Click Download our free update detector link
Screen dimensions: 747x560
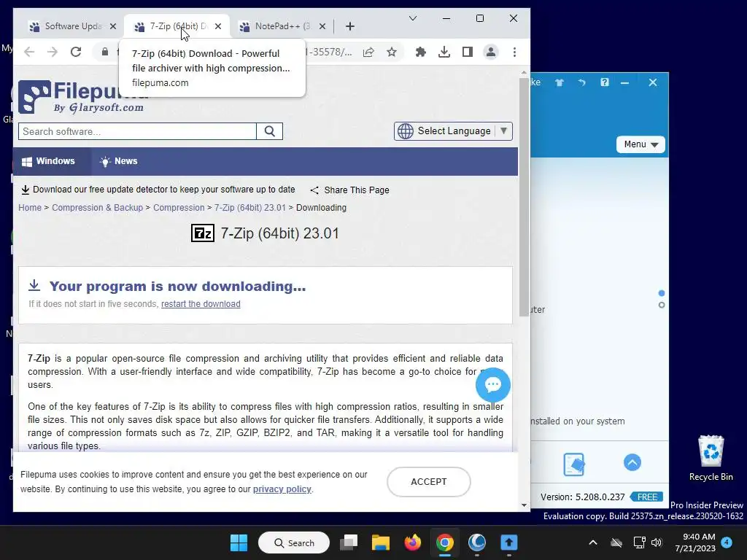tap(158, 190)
